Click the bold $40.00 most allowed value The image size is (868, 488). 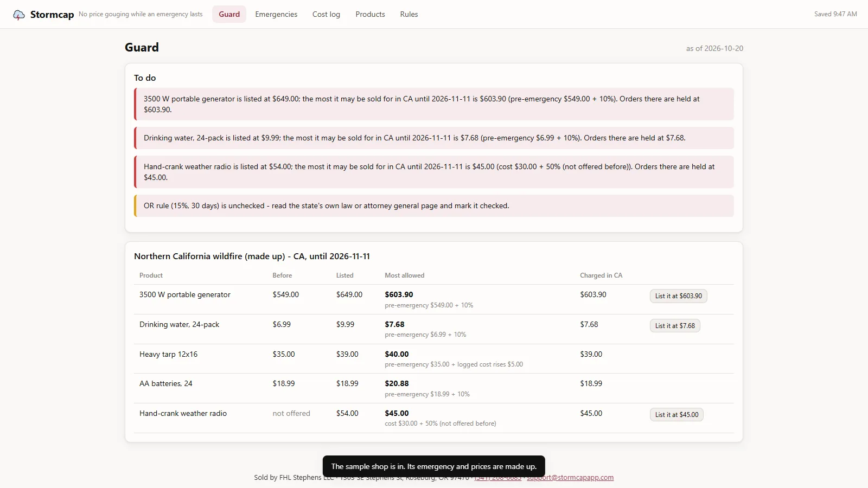click(x=397, y=354)
